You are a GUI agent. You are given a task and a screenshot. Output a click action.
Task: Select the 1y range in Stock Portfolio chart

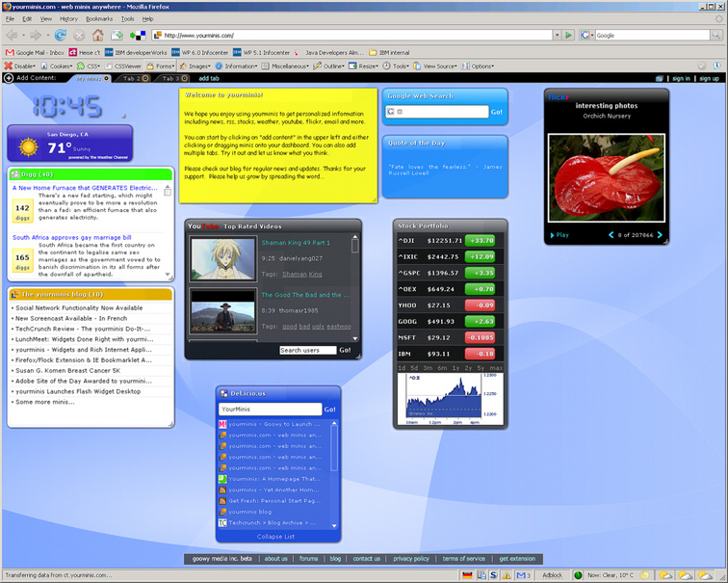pyautogui.click(x=455, y=367)
